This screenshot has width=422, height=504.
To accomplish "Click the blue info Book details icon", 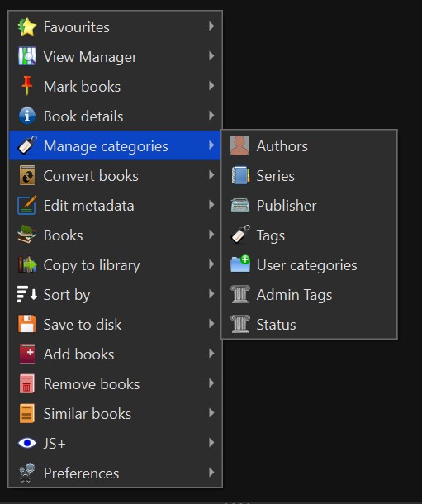I will coord(27,116).
